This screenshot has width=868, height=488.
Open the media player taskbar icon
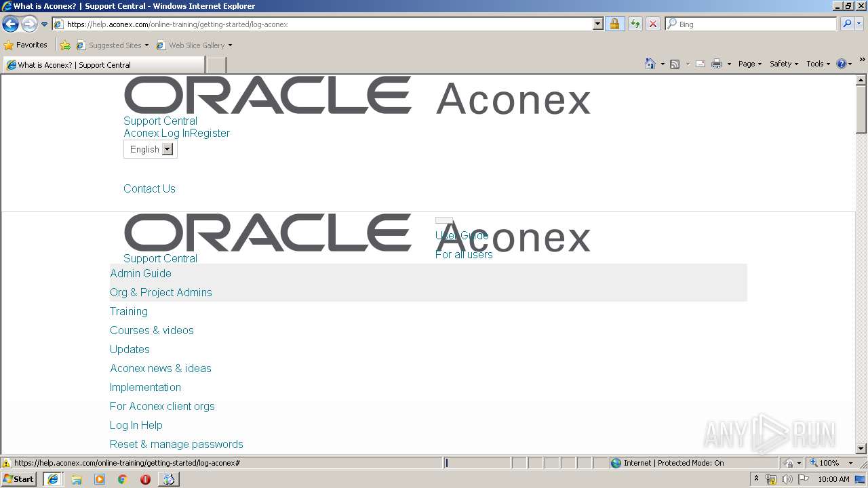[x=100, y=479]
